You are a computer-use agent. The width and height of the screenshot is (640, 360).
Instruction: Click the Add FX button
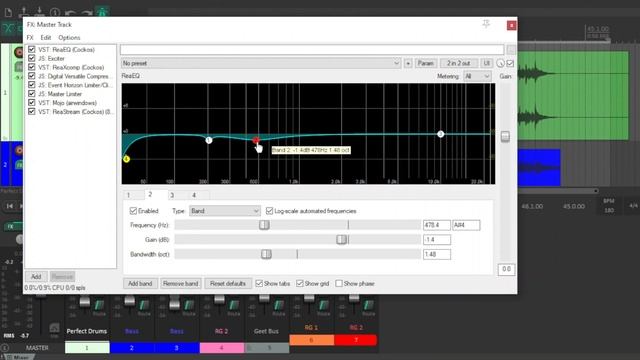[x=36, y=277]
